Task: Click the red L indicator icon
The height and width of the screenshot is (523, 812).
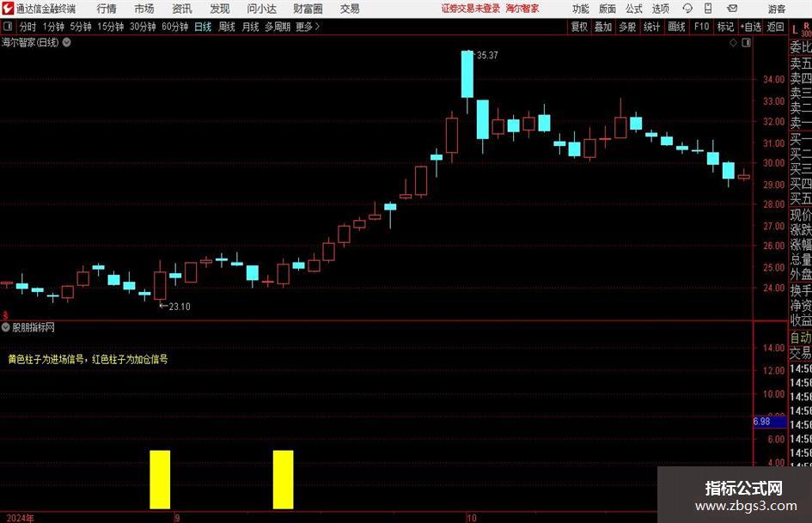Action: [x=795, y=30]
